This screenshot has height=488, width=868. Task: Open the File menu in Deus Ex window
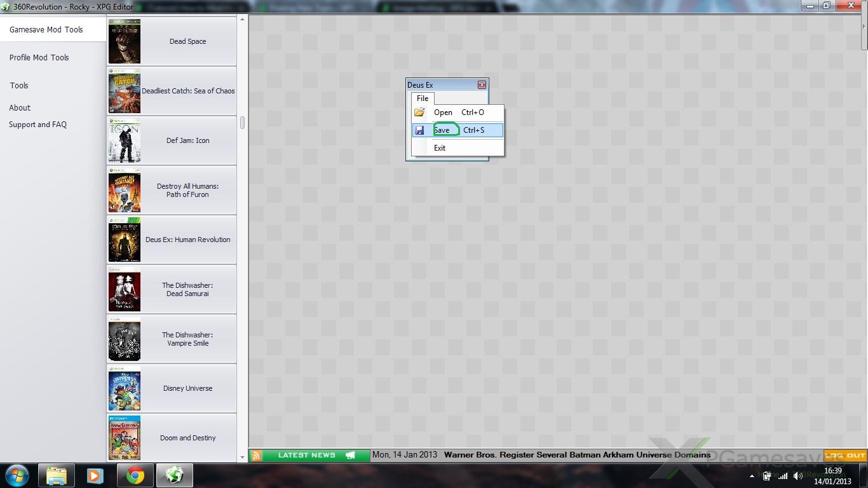[x=423, y=98]
